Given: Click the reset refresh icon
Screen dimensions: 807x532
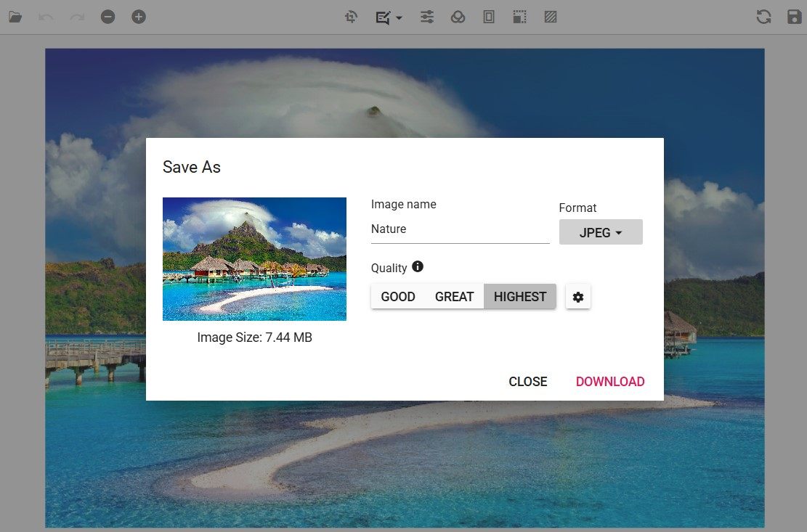Looking at the screenshot, I should coord(763,17).
